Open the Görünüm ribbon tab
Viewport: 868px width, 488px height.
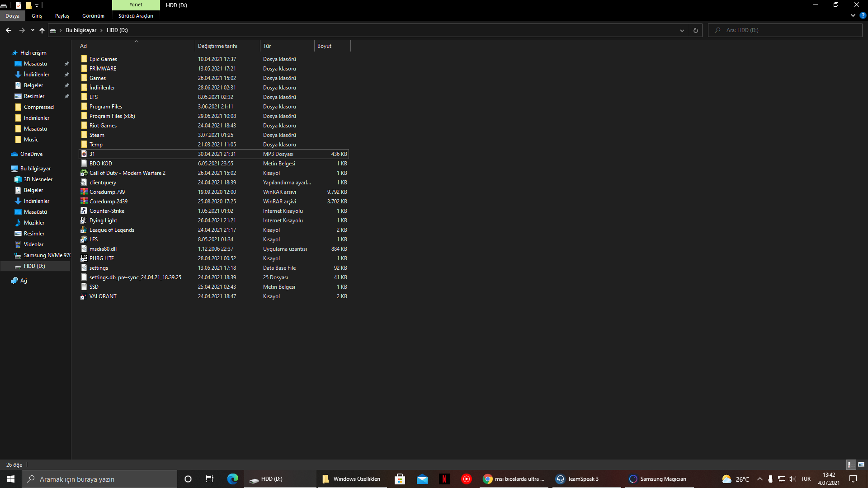click(93, 16)
